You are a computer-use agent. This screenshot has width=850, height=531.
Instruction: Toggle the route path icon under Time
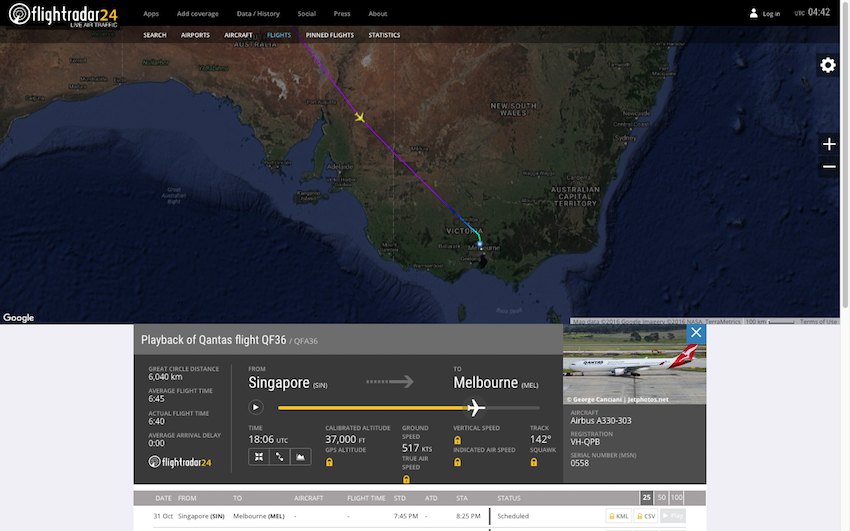279,457
